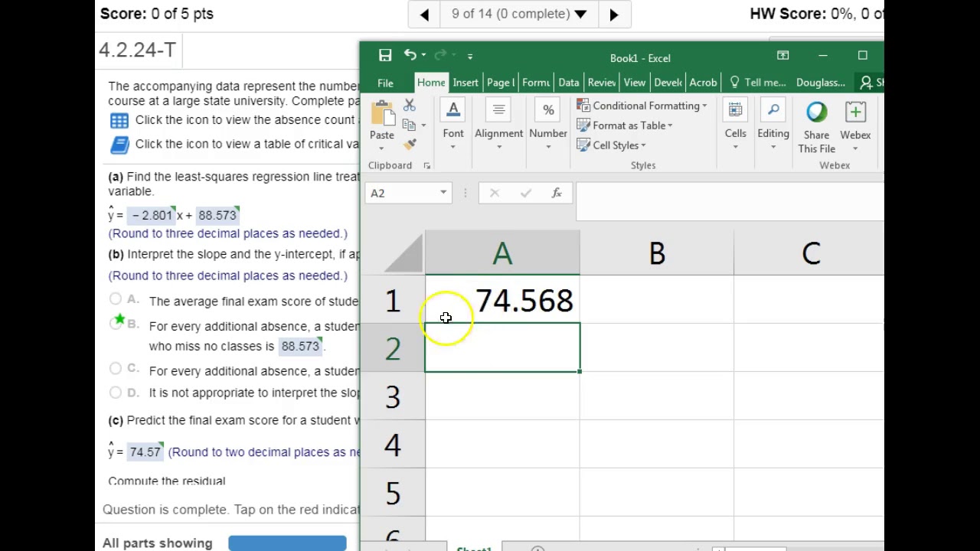Expand the Copy options arrow
Image resolution: width=980 pixels, height=551 pixels.
(x=423, y=126)
